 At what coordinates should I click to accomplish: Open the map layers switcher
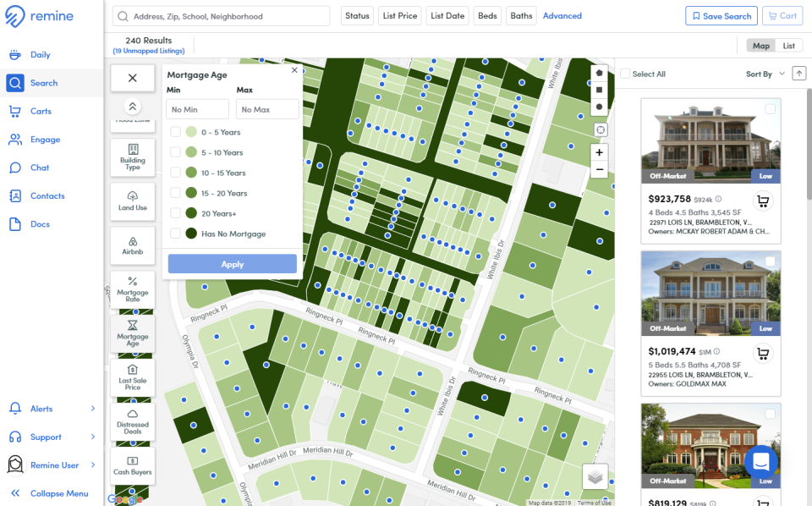pos(595,477)
